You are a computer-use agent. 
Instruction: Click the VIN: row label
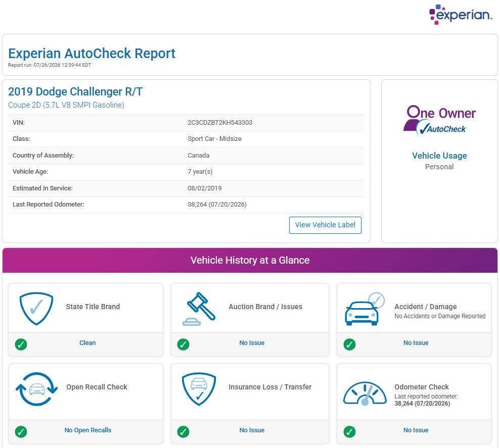pyautogui.click(x=19, y=123)
